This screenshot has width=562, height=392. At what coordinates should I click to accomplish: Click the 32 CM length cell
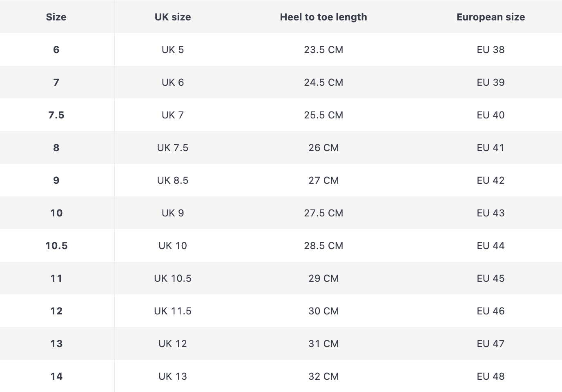(x=323, y=376)
